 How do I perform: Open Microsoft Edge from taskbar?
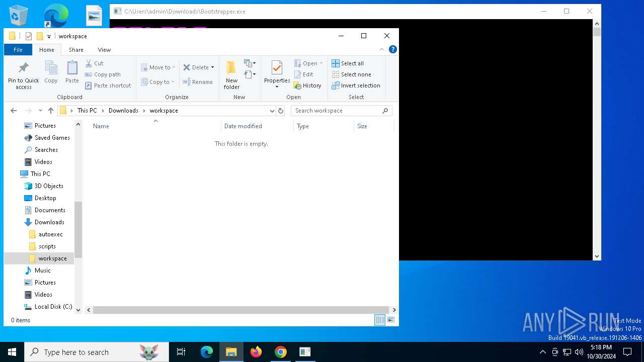(207, 352)
